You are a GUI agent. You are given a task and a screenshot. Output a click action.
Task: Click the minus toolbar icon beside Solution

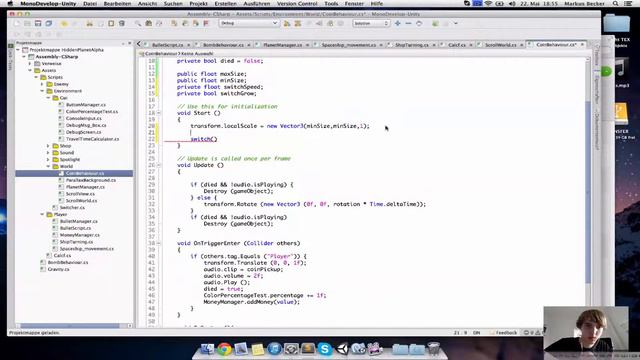click(x=408, y=24)
